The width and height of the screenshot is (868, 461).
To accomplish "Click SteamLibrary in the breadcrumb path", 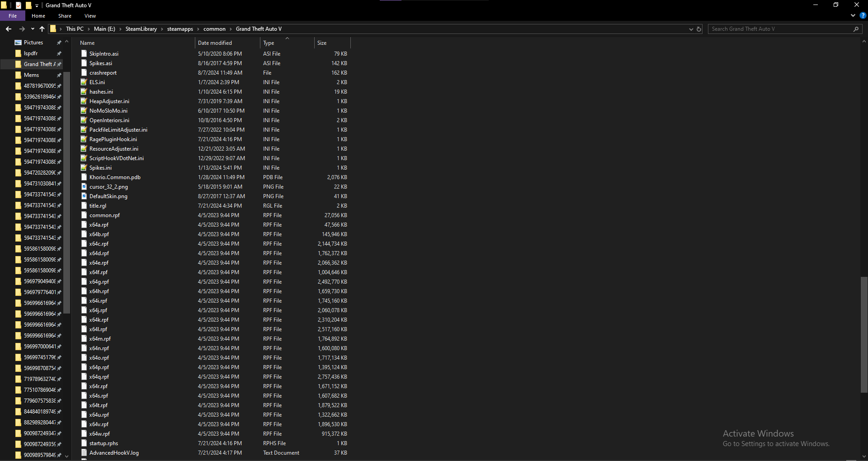I will (x=141, y=29).
